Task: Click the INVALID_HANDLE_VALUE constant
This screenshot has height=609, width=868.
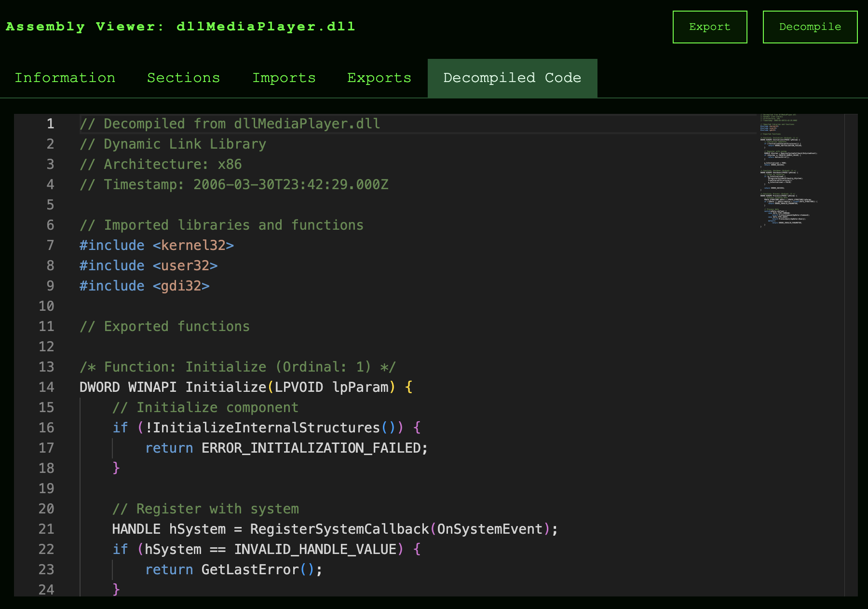Action: pyautogui.click(x=315, y=549)
